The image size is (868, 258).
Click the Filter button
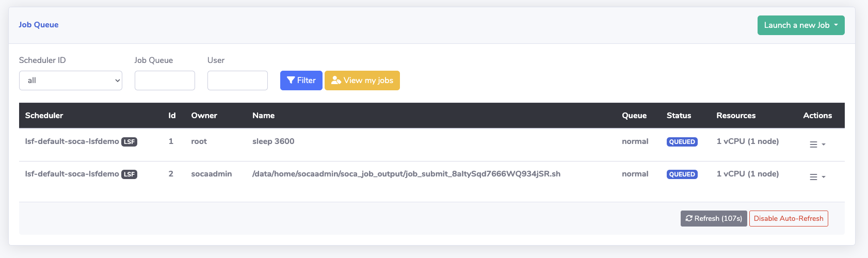point(301,80)
